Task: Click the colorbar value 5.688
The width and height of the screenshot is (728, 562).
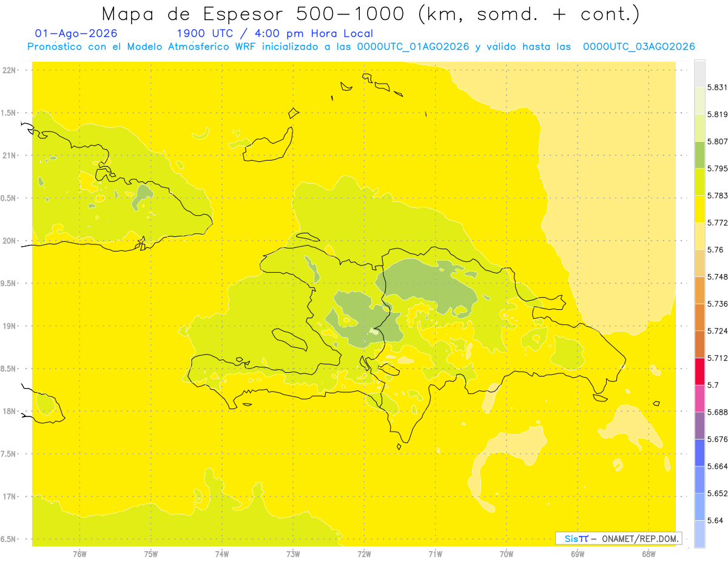Action: (718, 412)
